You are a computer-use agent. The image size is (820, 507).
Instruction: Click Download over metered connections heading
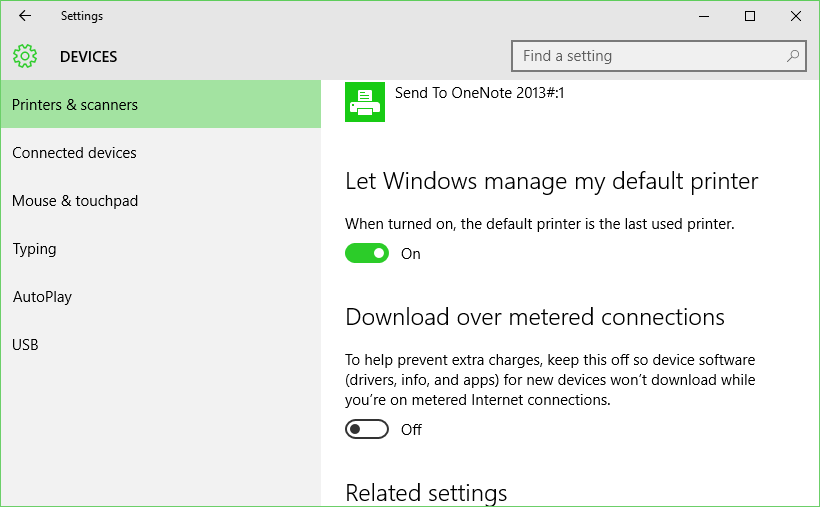pyautogui.click(x=534, y=317)
